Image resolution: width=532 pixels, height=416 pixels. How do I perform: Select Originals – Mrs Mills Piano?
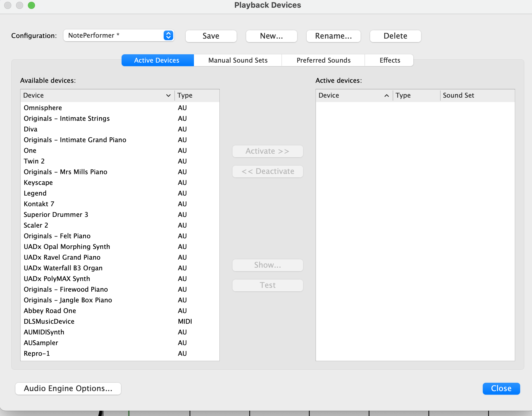coord(120,172)
